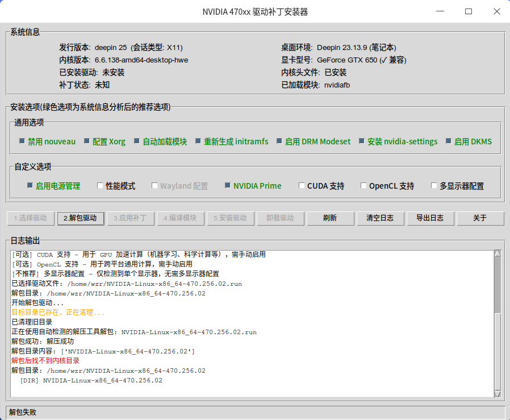Click the log line 已清理旧目录
Viewport: 510px width, 420px height.
[x=32, y=322]
